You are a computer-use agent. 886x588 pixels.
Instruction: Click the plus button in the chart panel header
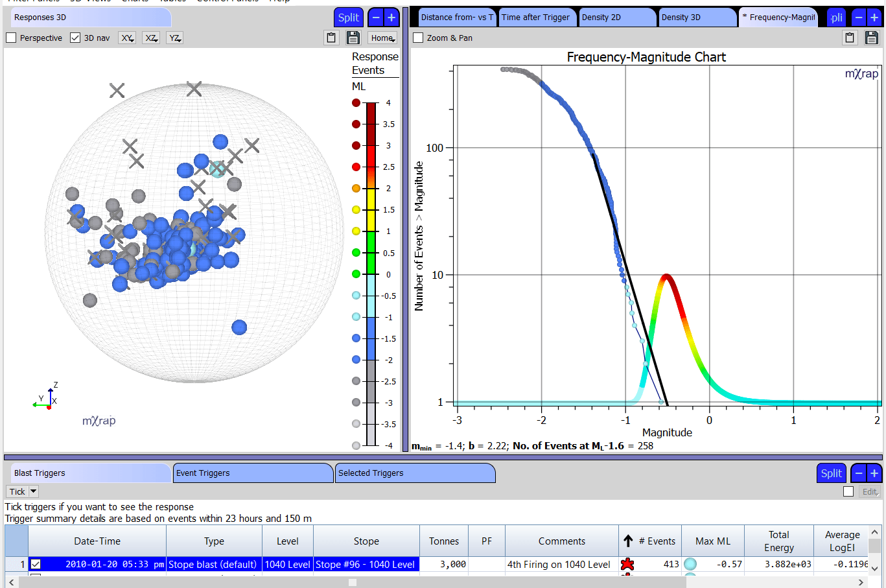coord(874,18)
